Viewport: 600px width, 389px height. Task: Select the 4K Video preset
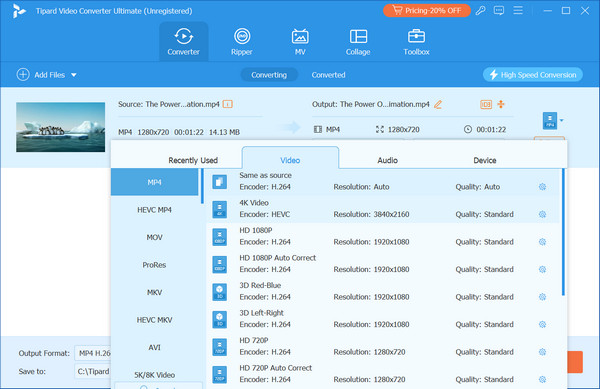coord(383,209)
